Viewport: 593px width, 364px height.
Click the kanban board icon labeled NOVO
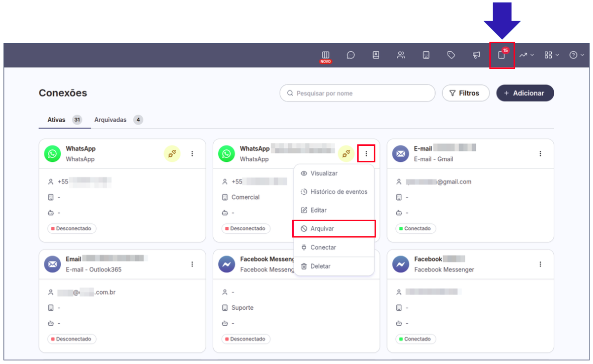click(x=325, y=55)
